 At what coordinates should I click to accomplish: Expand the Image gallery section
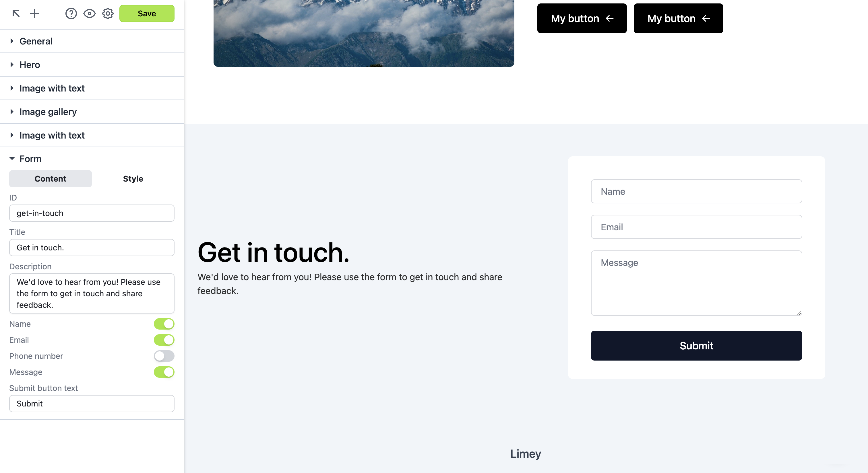pos(12,111)
